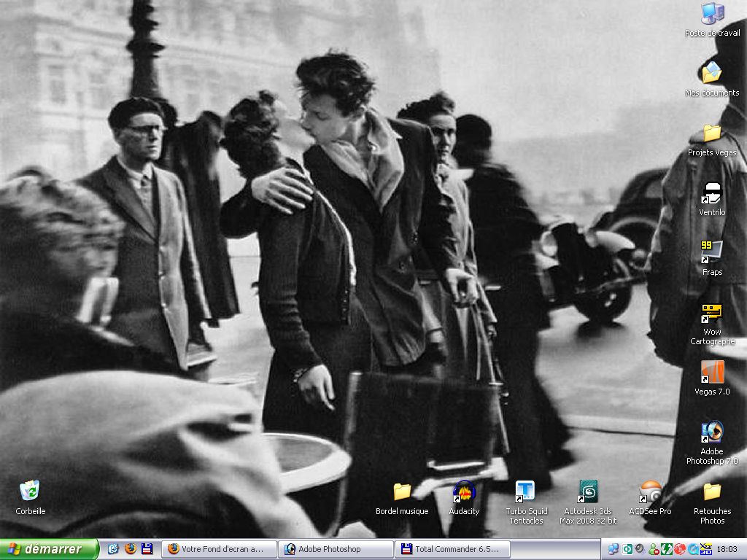Launch Total Commander from quick launch

[x=147, y=549]
